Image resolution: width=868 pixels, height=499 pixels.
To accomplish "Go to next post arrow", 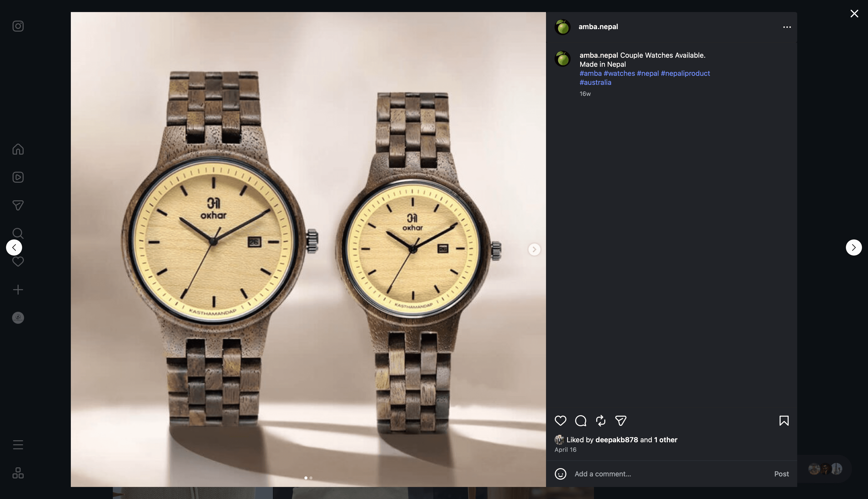I will pyautogui.click(x=854, y=247).
